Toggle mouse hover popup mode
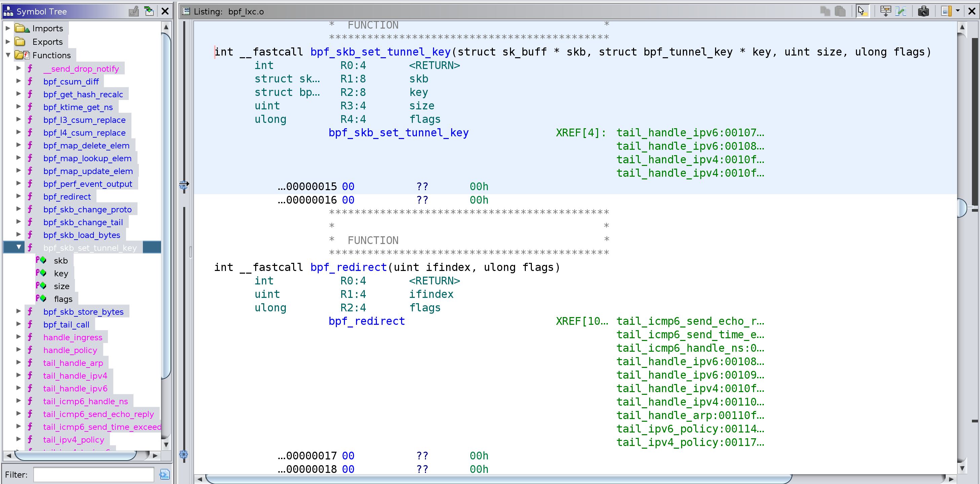This screenshot has height=484, width=980. (x=862, y=11)
